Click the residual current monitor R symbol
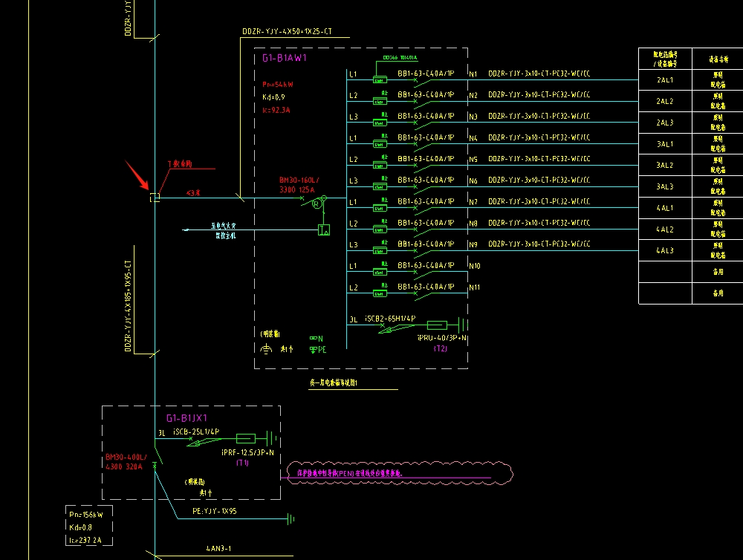 [x=317, y=204]
